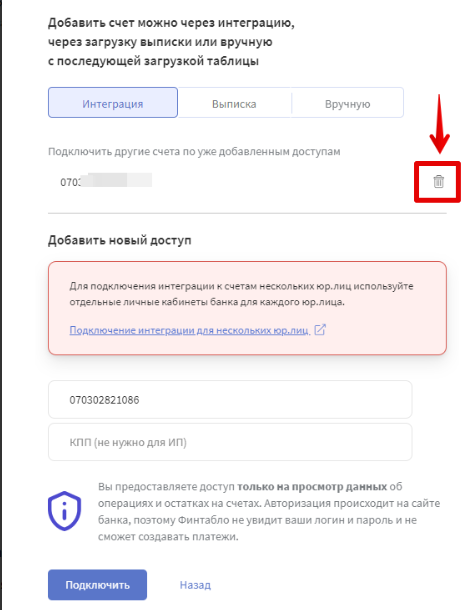Image resolution: width=475 pixels, height=610 pixels.
Task: Click the КПП (не нужно для ИП) field
Action: coord(230,442)
